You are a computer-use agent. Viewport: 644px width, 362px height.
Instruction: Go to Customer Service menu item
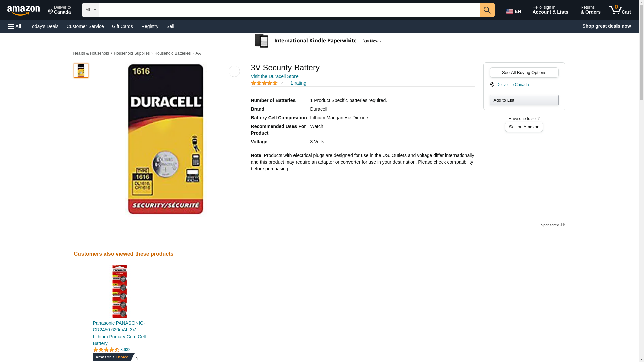click(x=85, y=26)
